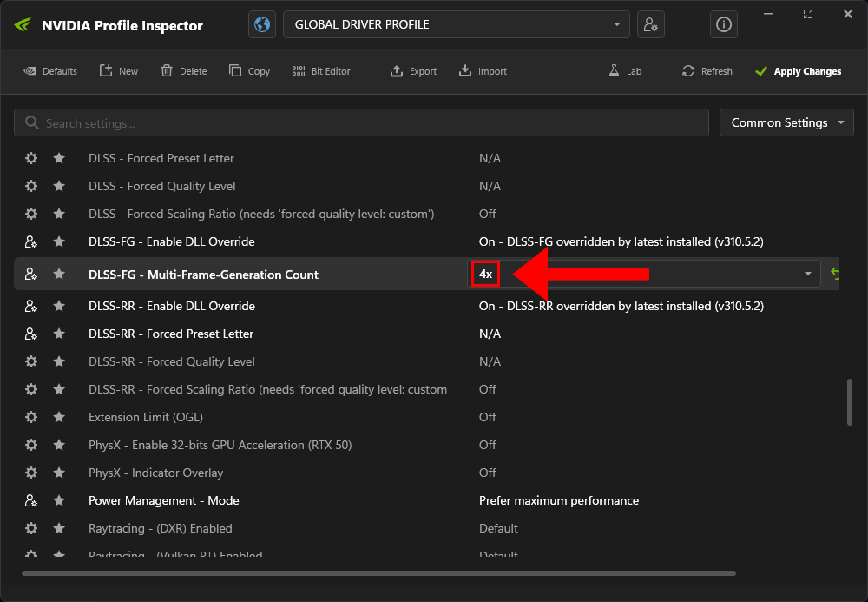Image resolution: width=868 pixels, height=602 pixels.
Task: Open the Common Settings filter dropdown
Action: [786, 122]
